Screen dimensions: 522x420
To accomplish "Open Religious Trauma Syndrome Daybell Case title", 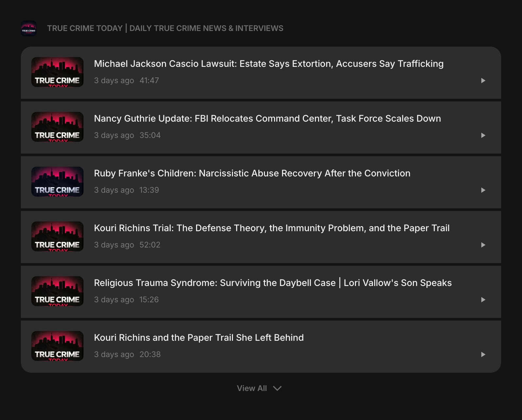I will [272, 283].
